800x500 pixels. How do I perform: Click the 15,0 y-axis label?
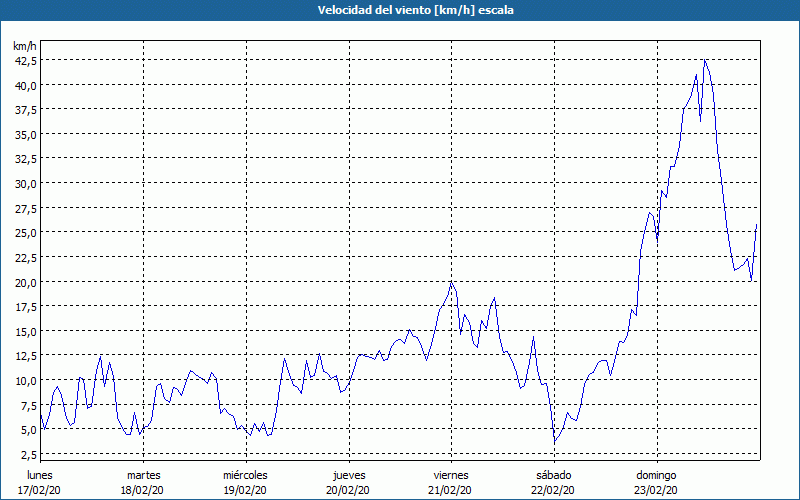(26, 332)
